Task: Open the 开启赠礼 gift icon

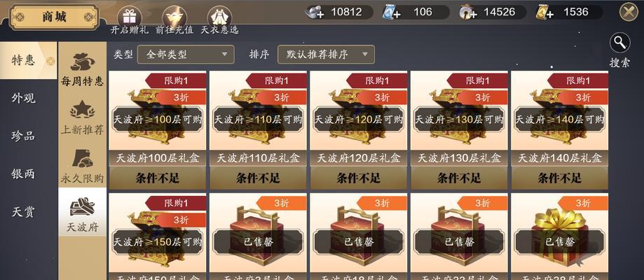Action: point(130,17)
